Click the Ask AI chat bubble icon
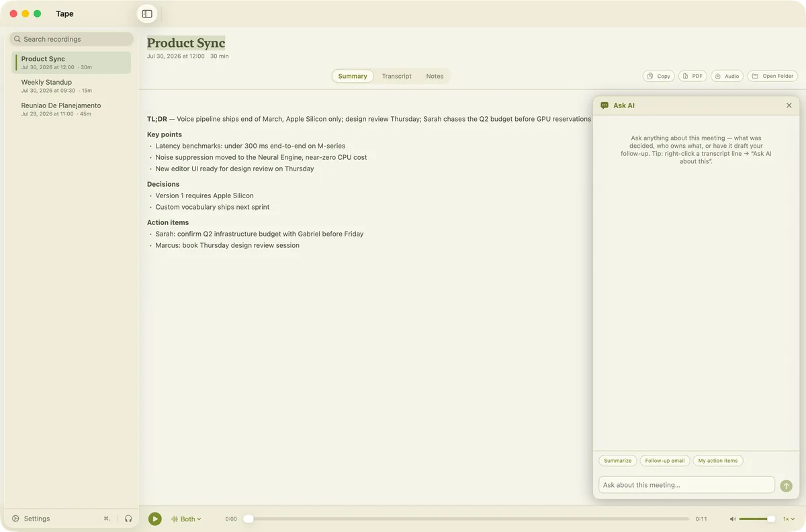The image size is (806, 532). point(604,105)
